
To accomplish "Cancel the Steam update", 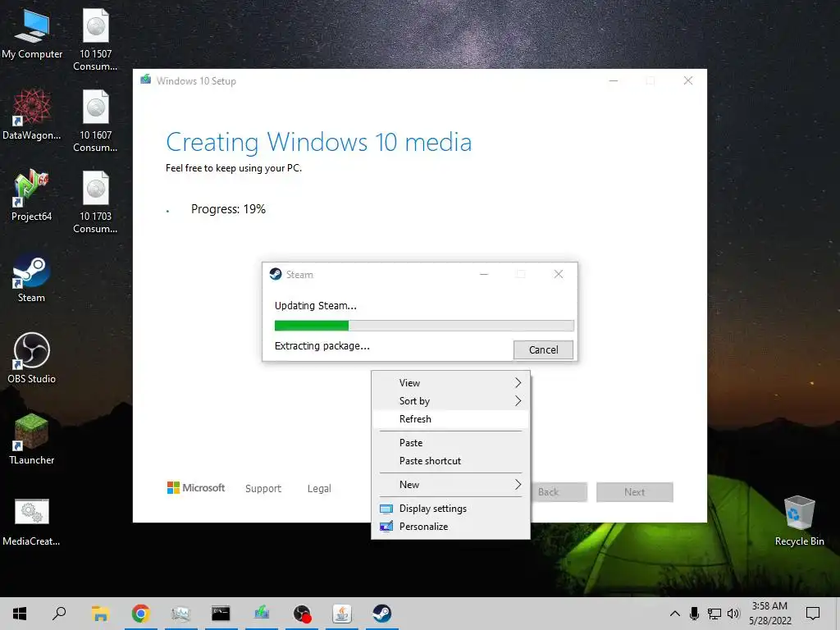I will point(543,349).
